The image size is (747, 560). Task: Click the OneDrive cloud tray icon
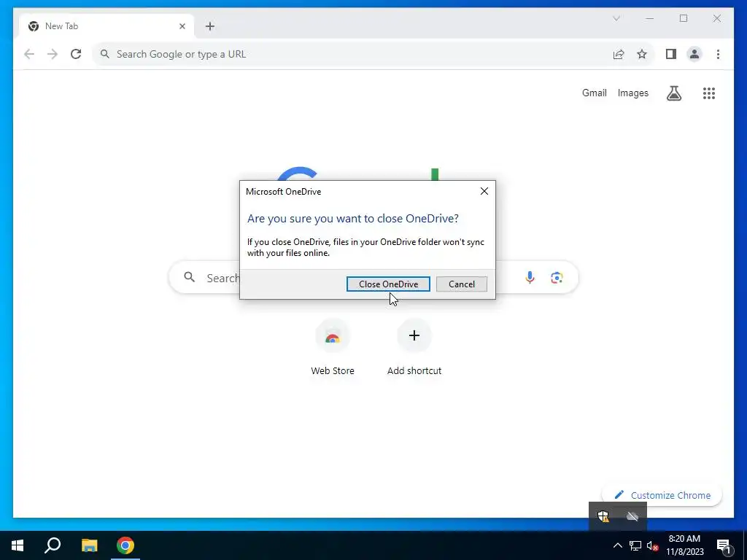[x=632, y=516]
